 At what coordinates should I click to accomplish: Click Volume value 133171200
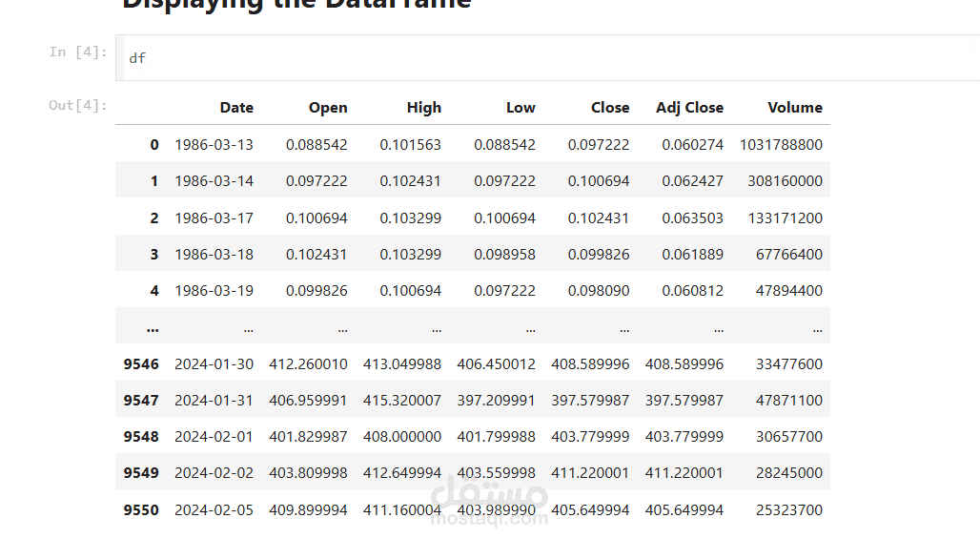point(785,218)
